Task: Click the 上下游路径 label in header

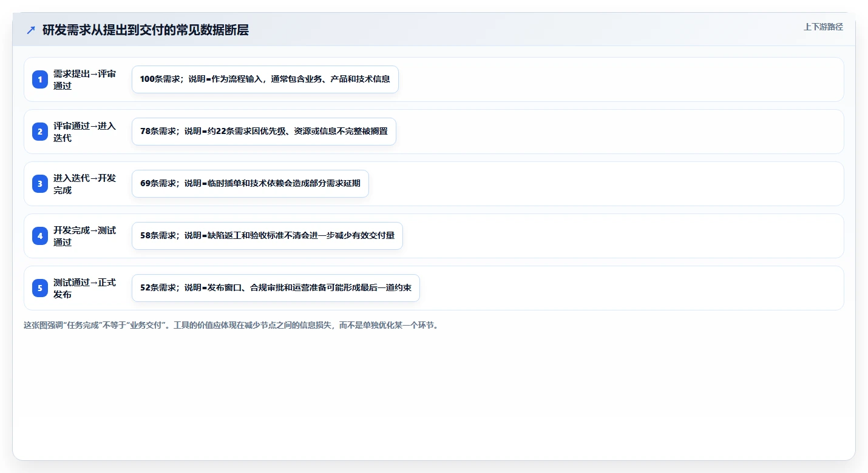Action: pyautogui.click(x=823, y=27)
